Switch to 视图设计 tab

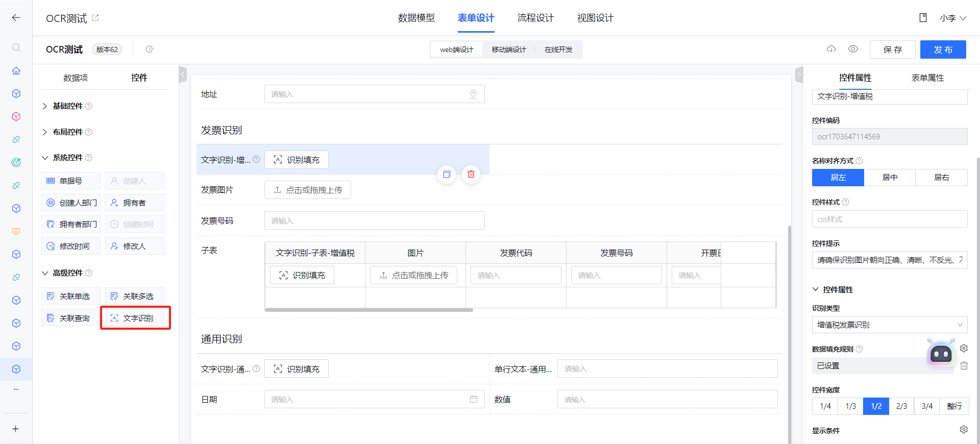pos(595,18)
